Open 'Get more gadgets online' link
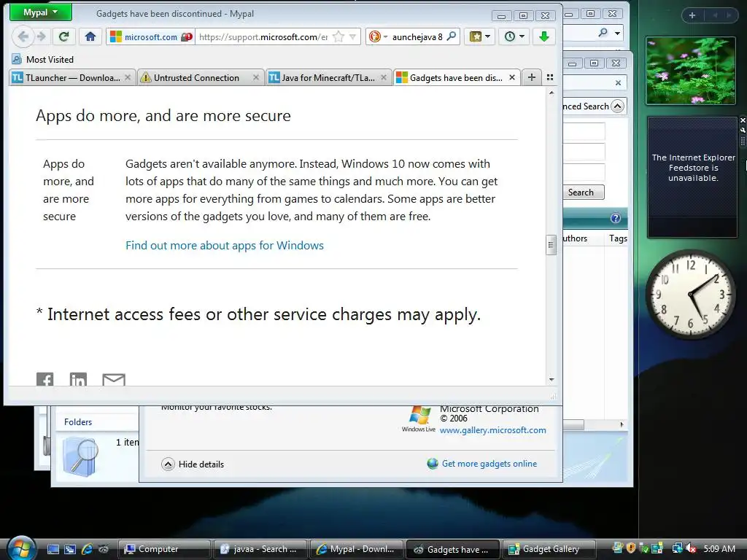This screenshot has width=747, height=560. [x=482, y=463]
